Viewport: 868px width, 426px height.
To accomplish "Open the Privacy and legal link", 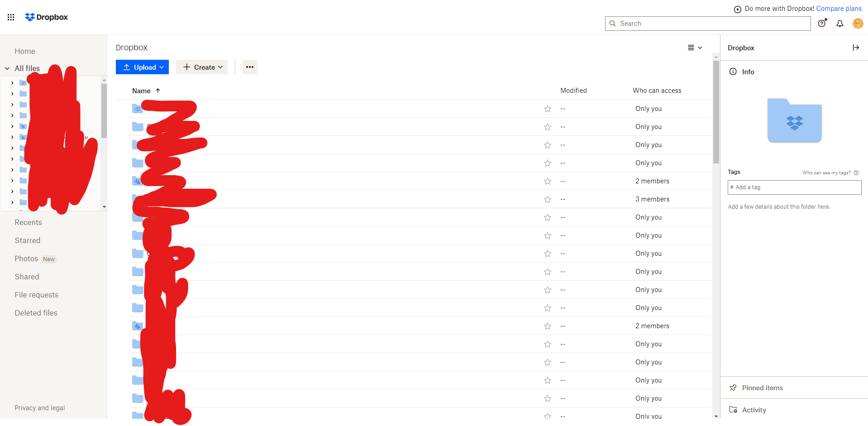I will [x=40, y=408].
